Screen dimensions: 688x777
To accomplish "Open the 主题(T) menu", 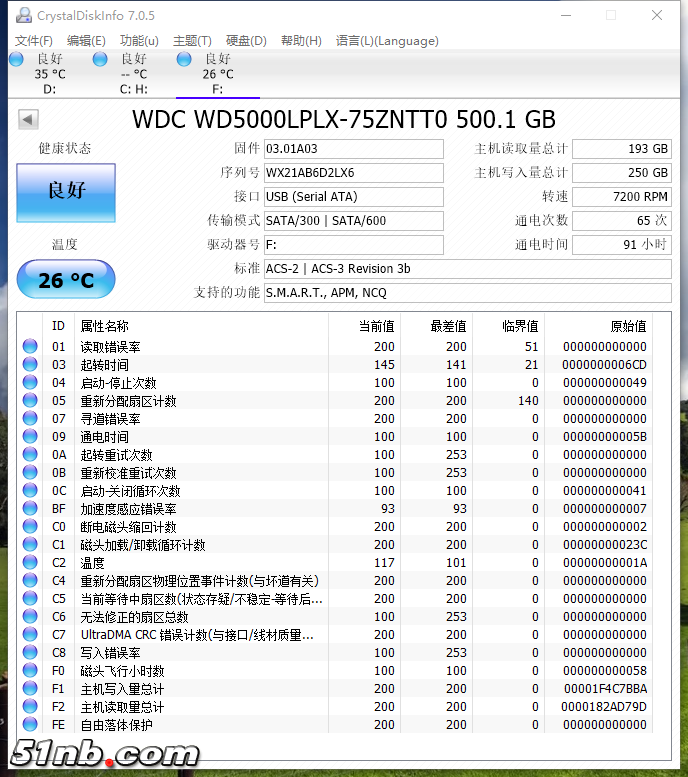I will pos(192,41).
